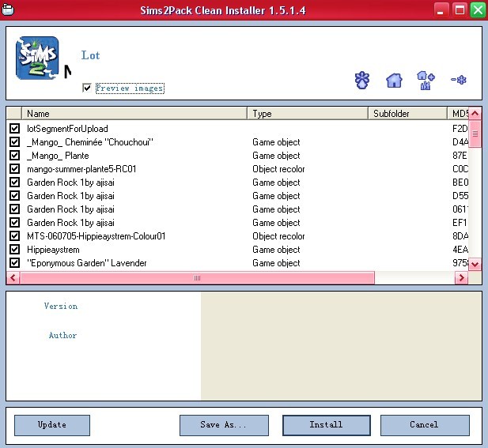
Task: Sort list by Subfolder column header
Action: point(407,114)
